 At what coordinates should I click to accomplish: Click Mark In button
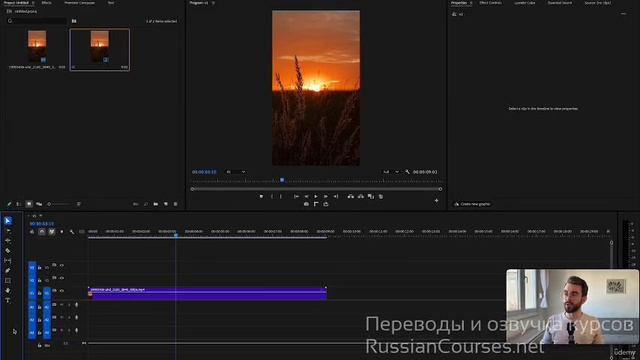coord(272,196)
